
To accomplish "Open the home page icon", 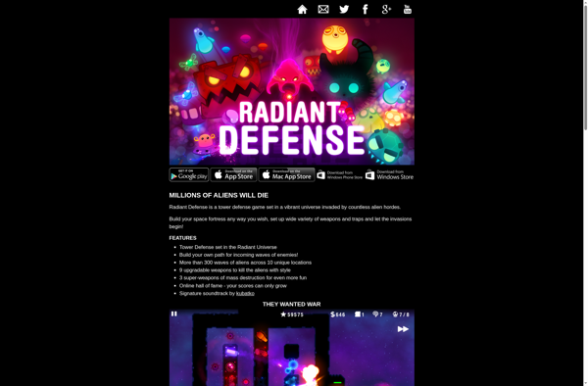I will coord(302,10).
